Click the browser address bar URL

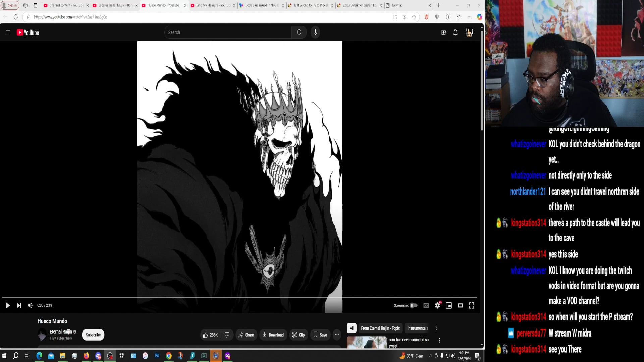[x=70, y=17]
